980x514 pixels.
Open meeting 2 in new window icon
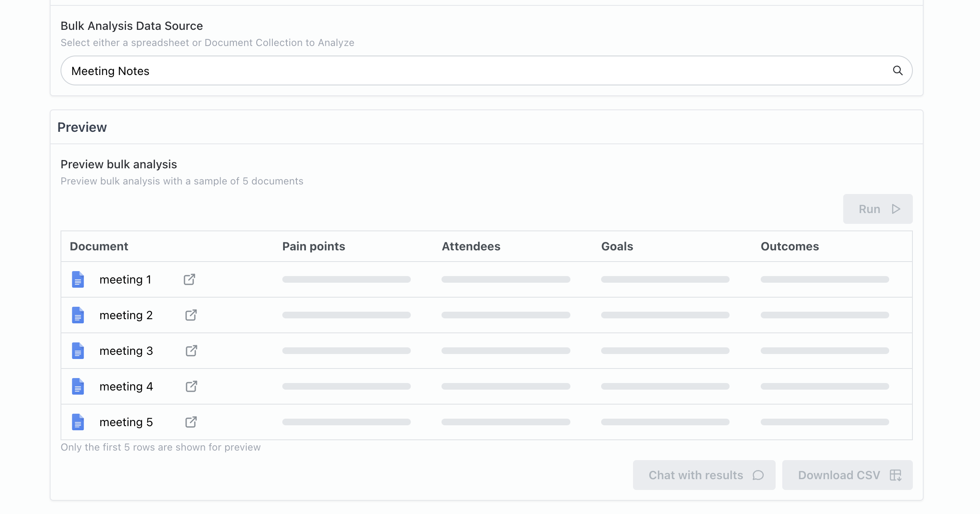tap(191, 315)
